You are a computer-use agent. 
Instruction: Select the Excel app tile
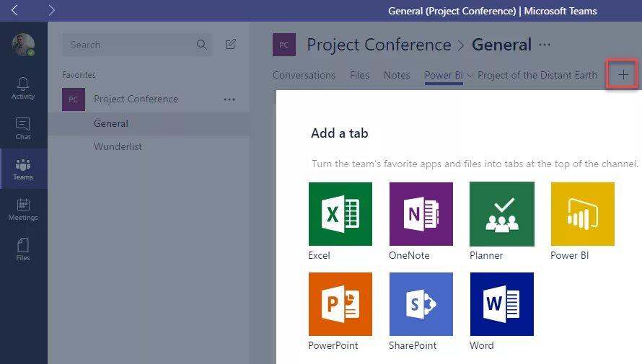click(x=340, y=214)
